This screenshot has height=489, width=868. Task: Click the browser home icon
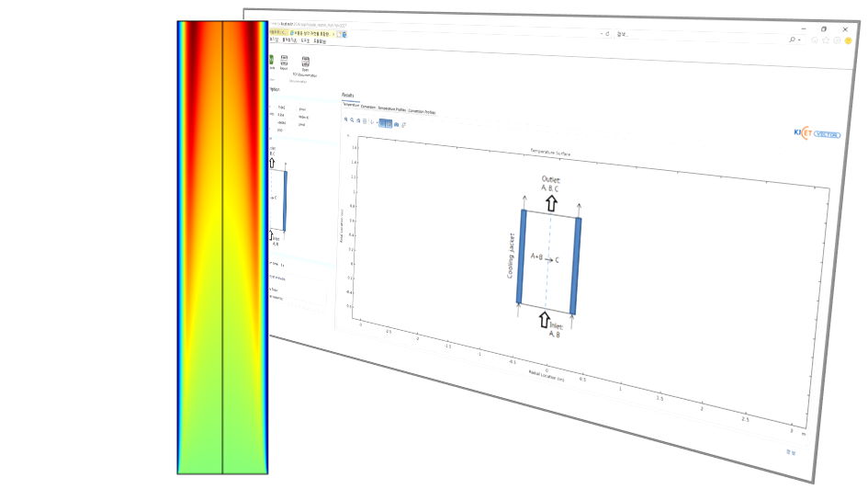pyautogui.click(x=813, y=40)
